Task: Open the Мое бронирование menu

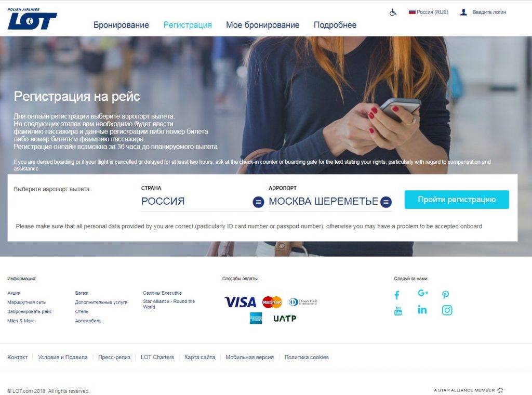Action: (262, 25)
